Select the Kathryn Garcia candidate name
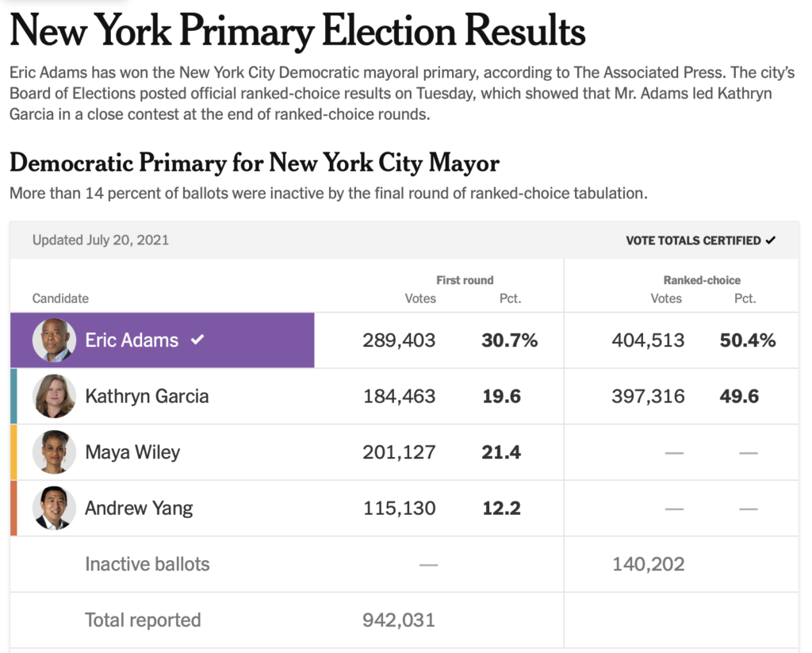812x653 pixels. pyautogui.click(x=147, y=396)
